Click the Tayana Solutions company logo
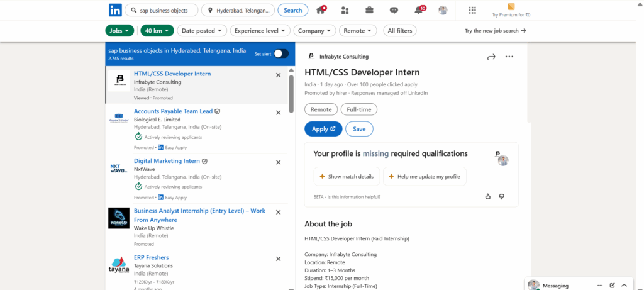The image size is (644, 290). (119, 265)
